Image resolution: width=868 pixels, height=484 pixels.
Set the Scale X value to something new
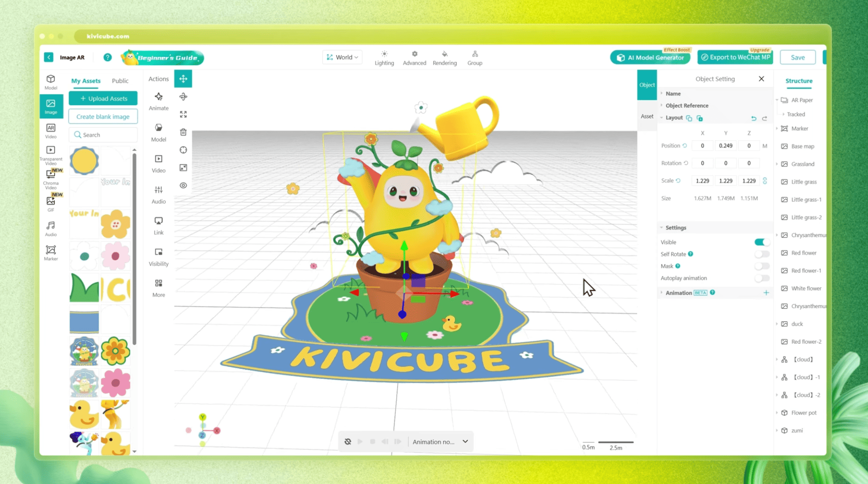coord(702,180)
